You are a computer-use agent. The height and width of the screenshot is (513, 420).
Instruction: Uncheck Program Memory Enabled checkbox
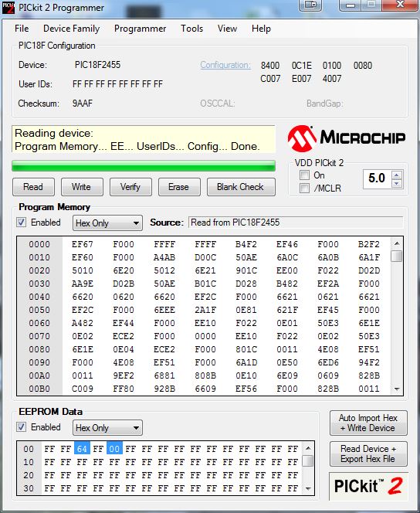[x=22, y=223]
